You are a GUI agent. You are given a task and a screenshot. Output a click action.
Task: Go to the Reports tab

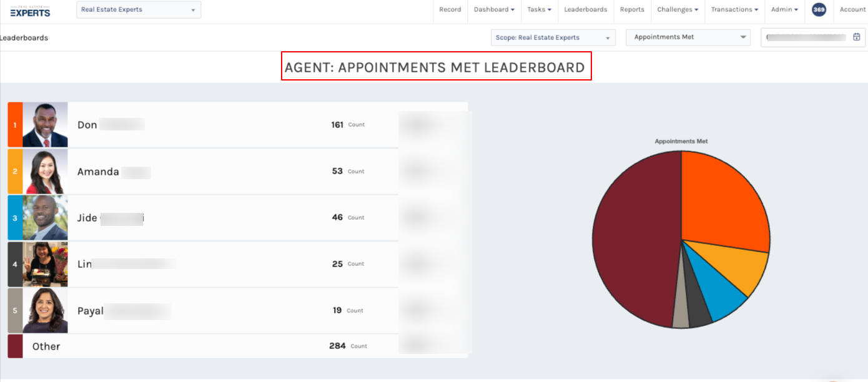click(x=632, y=10)
